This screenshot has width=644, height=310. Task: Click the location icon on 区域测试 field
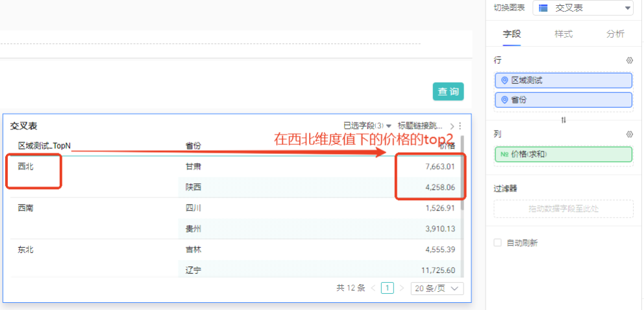504,81
